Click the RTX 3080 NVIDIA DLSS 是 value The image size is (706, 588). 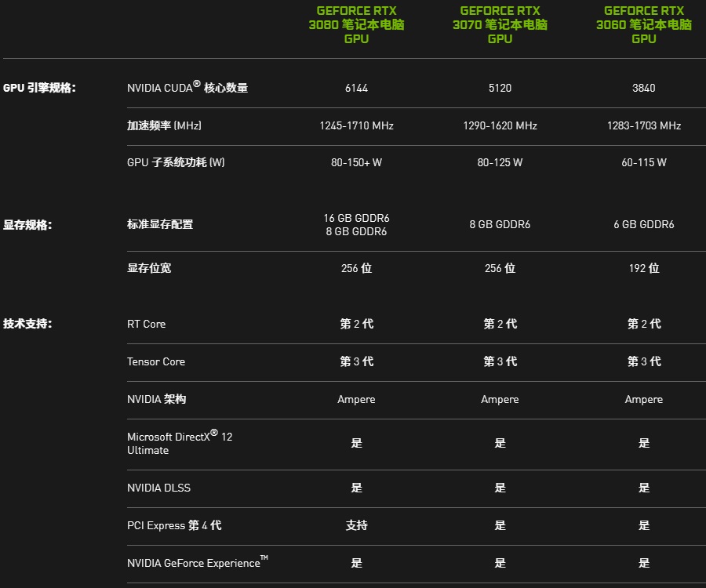click(356, 488)
